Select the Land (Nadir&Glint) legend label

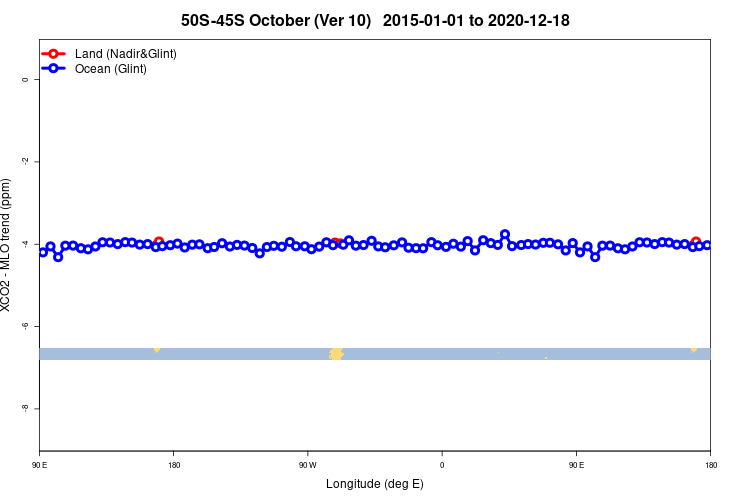click(x=126, y=54)
